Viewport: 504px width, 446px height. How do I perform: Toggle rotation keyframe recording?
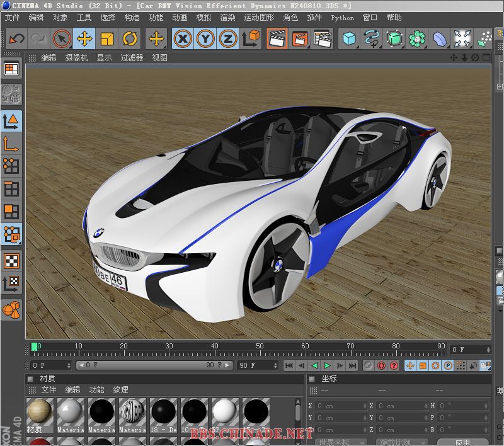[x=435, y=365]
